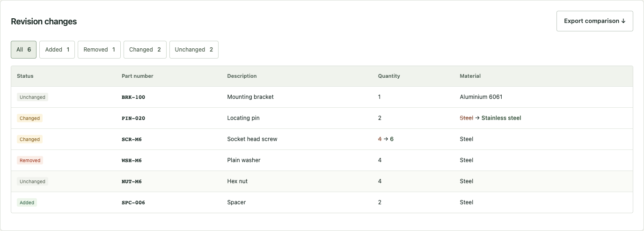Click the Removed badge in WSH-M6 row

(x=30, y=160)
